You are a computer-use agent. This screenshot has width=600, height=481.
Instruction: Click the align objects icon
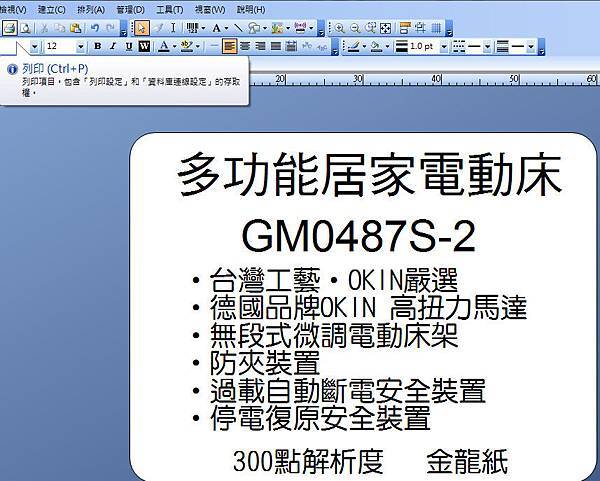[x=405, y=28]
